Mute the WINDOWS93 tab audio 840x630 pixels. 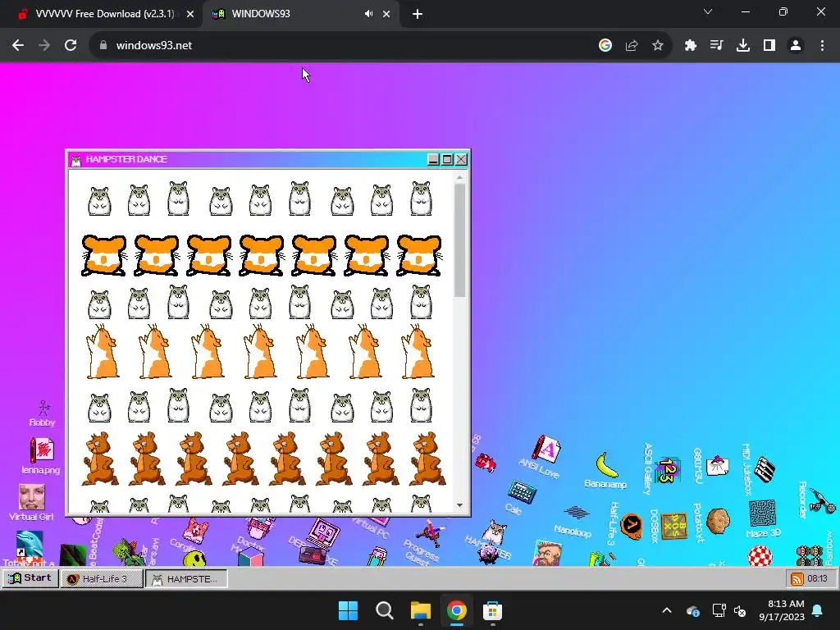(x=368, y=14)
